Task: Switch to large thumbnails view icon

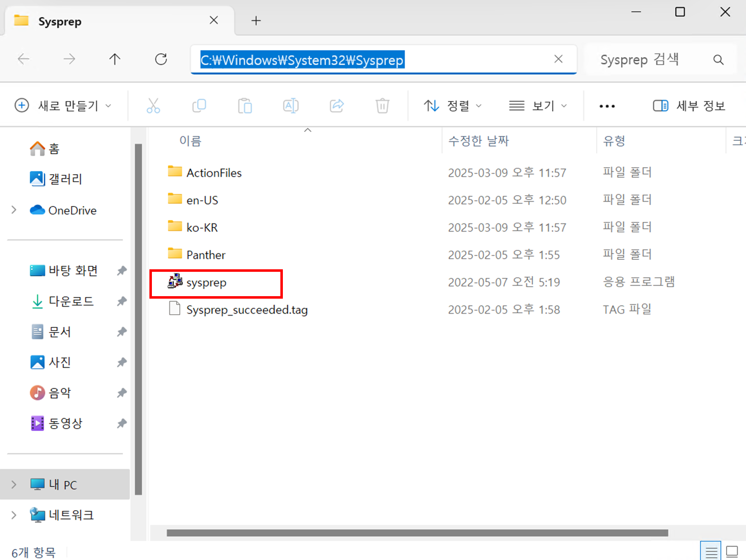Action: 732,552
